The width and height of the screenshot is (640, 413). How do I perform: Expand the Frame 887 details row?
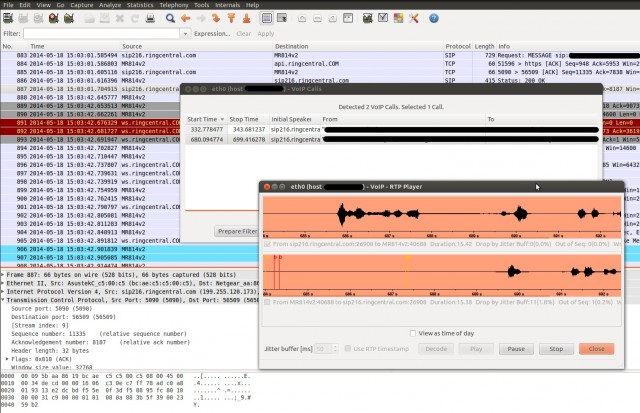[x=3, y=275]
